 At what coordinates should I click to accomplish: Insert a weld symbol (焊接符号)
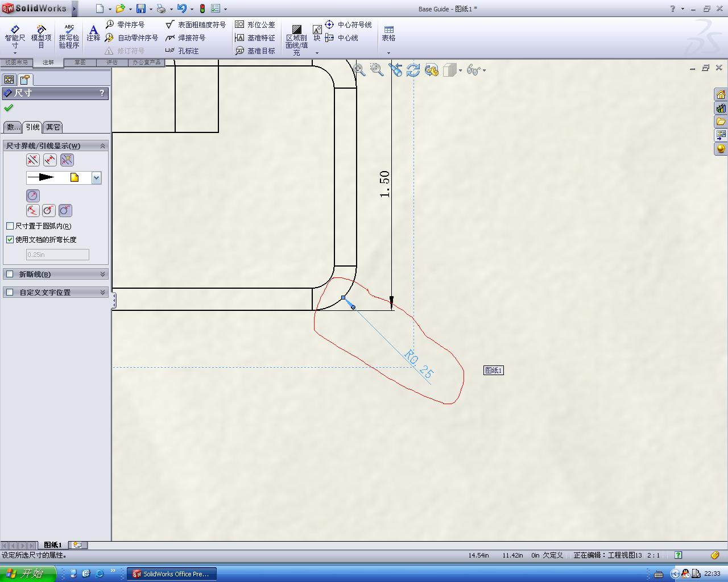(x=185, y=38)
